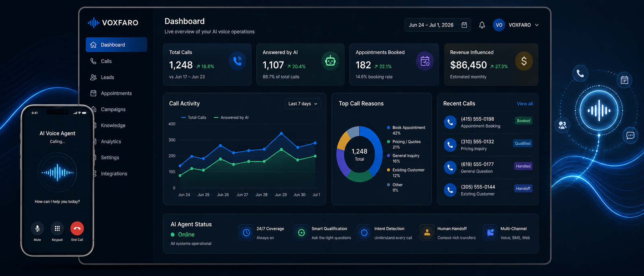Click the VO profile avatar
The height and width of the screenshot is (276, 644).
[x=499, y=25]
